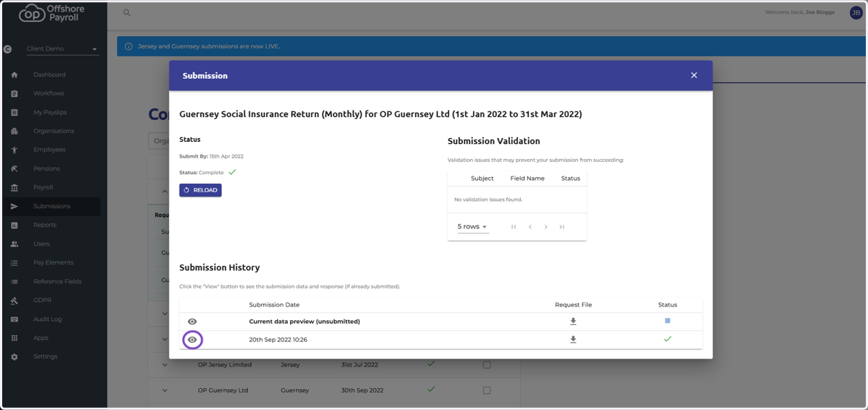Click the blue square status of current preview
Screen dimensions: 868x410
tap(668, 321)
